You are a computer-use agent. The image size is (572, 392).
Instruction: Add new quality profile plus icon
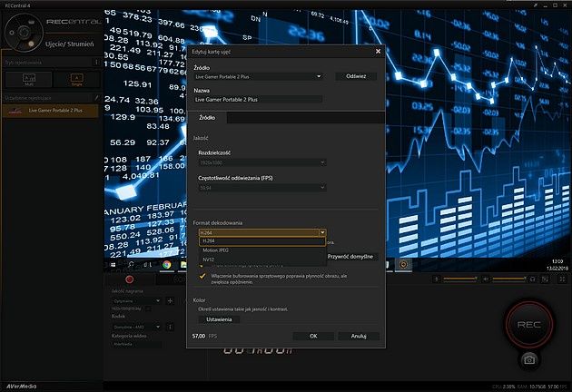[x=170, y=301]
